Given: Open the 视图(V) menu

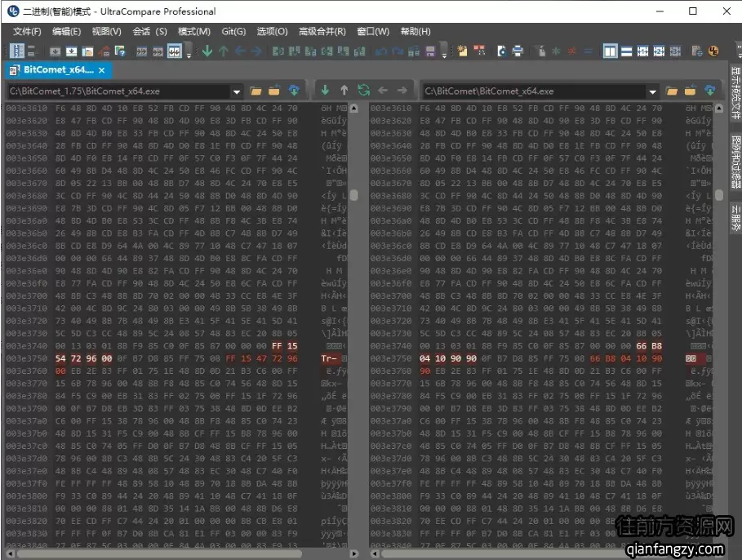Looking at the screenshot, I should pos(106,32).
